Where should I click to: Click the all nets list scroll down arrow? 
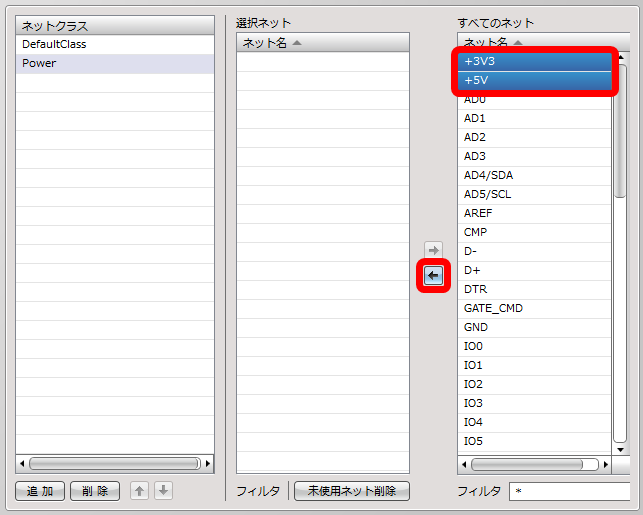[620, 450]
